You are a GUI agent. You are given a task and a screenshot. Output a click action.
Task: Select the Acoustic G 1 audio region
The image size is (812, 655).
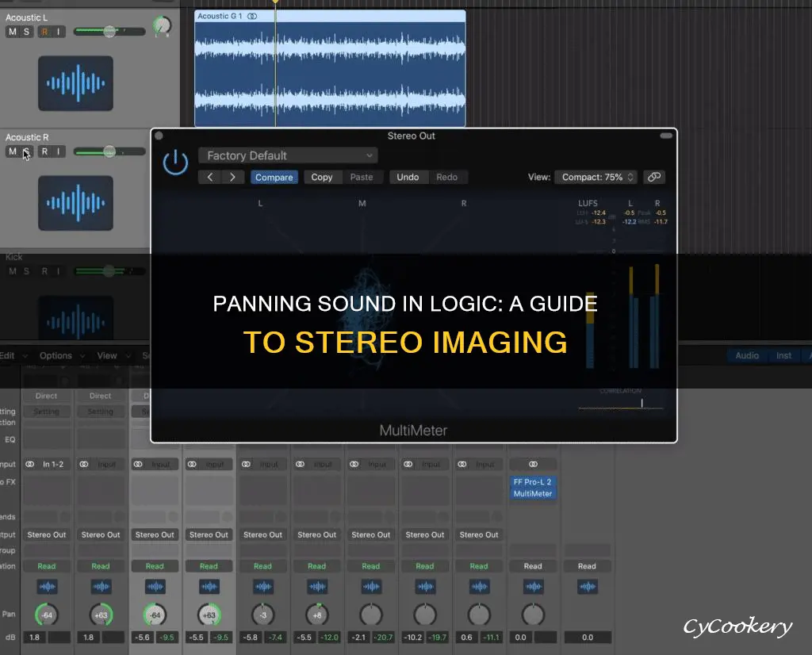coord(330,68)
